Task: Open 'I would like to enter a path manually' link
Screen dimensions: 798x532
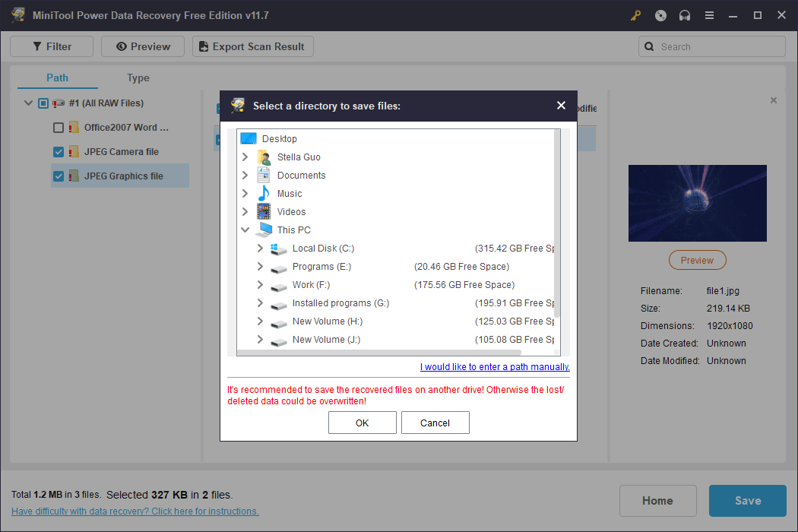Action: click(x=495, y=366)
